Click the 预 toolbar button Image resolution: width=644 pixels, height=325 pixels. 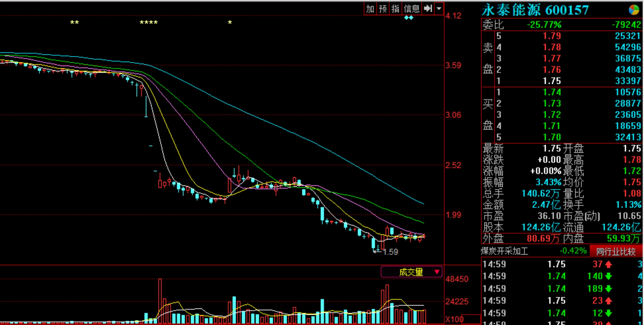(x=383, y=9)
